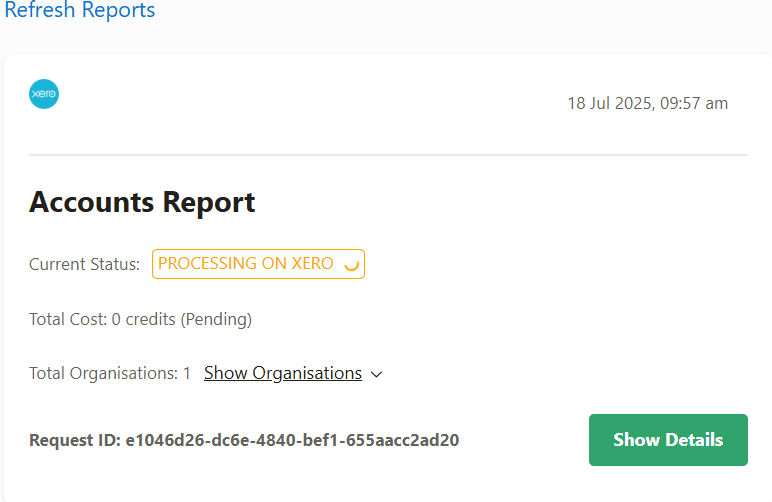Click the Total Organisations count label
Screen dimensions: 772x502
pos(110,373)
